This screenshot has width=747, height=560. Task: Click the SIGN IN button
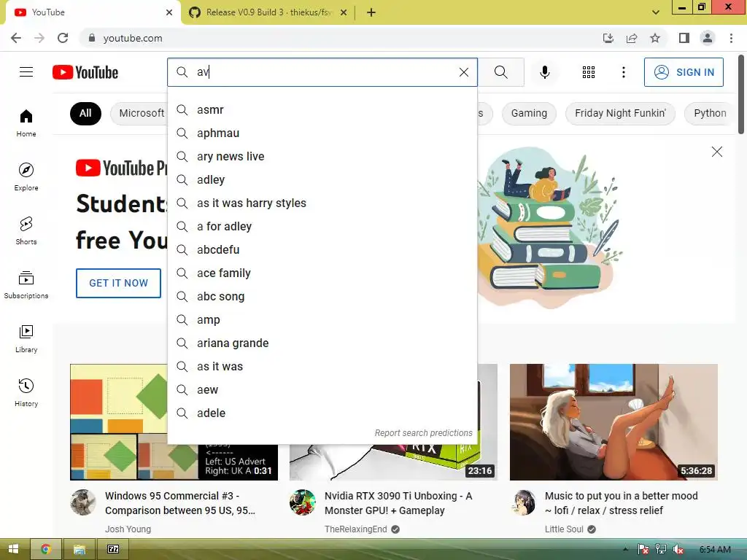coord(684,72)
